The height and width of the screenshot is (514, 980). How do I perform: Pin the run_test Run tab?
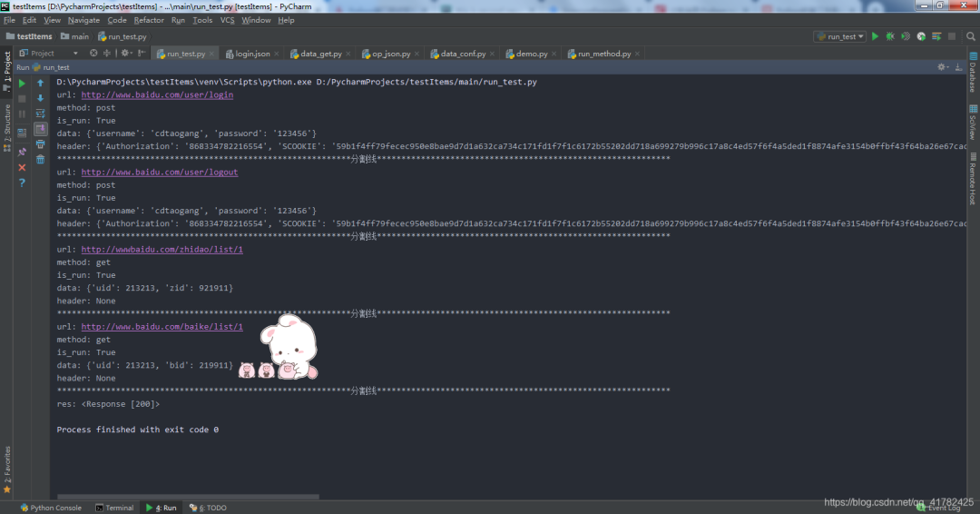click(x=22, y=152)
